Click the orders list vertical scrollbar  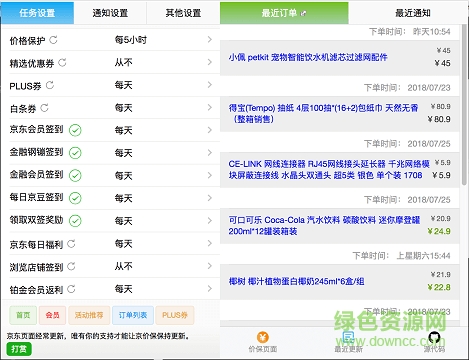pos(464,105)
